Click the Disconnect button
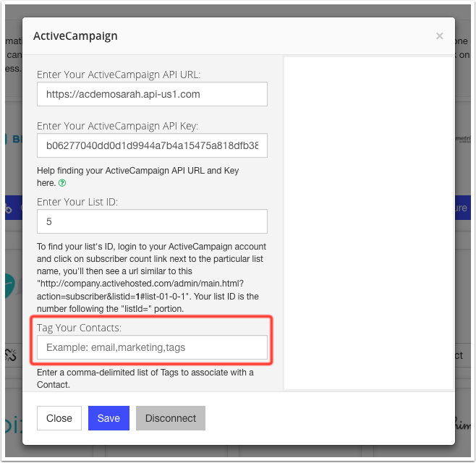The height and width of the screenshot is (463, 476). pos(171,418)
